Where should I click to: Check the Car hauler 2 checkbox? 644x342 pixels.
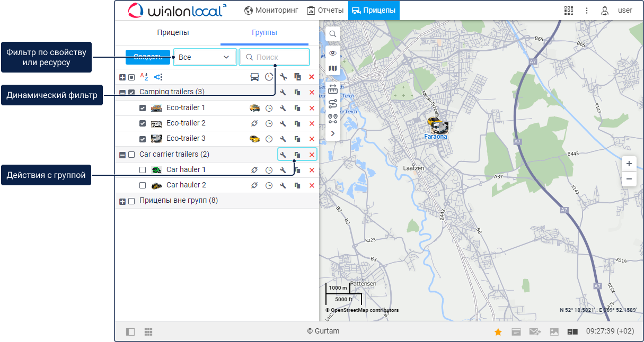point(143,185)
